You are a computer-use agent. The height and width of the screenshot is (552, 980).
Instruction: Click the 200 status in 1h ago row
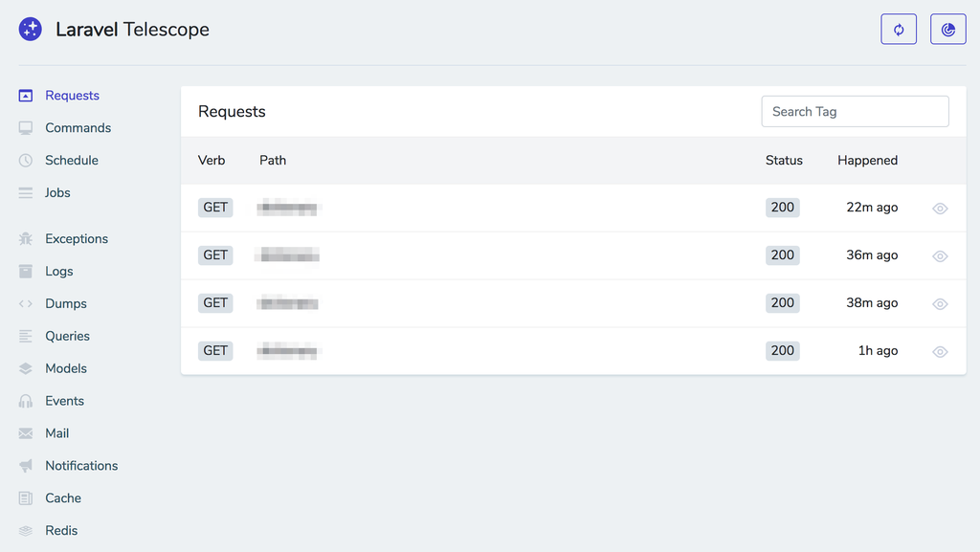click(x=783, y=350)
